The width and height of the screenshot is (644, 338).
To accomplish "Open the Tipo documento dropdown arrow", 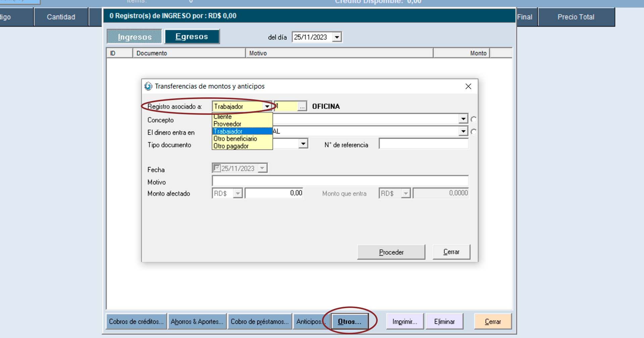I will pos(303,144).
